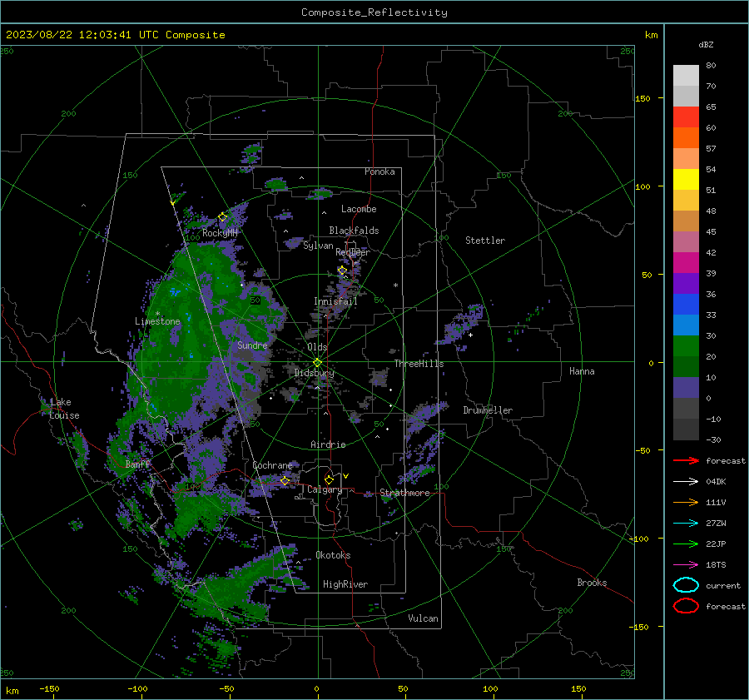
Task: Click the Strathmore city label
Action: [404, 493]
